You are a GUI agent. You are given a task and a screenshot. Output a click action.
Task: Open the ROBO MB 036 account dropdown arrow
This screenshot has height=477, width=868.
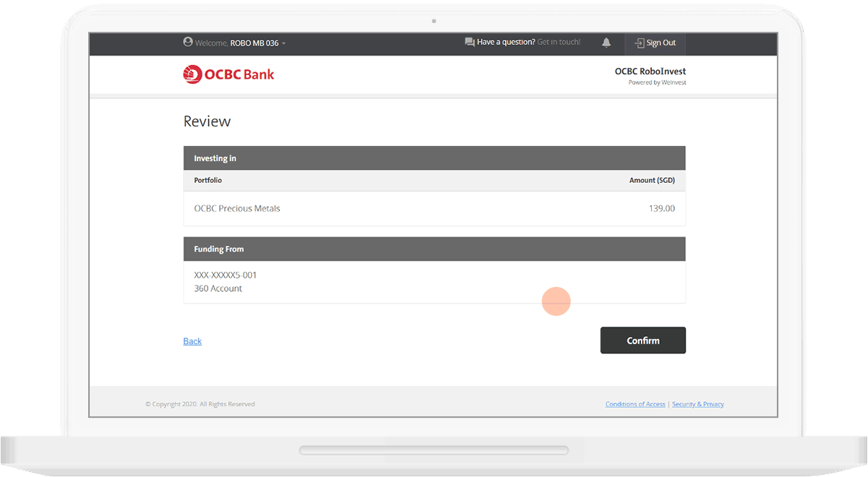coord(284,44)
